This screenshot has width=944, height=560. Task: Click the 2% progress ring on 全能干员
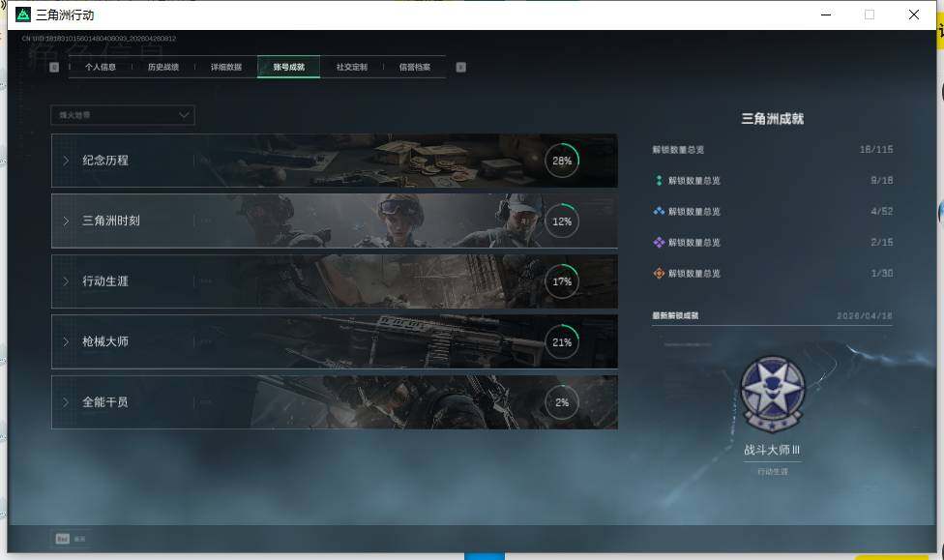[562, 402]
